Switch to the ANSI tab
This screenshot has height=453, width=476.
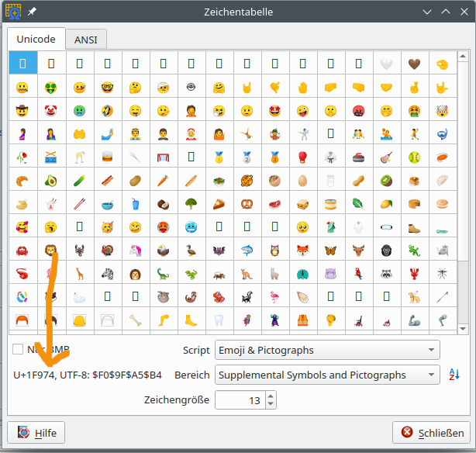[x=85, y=40]
